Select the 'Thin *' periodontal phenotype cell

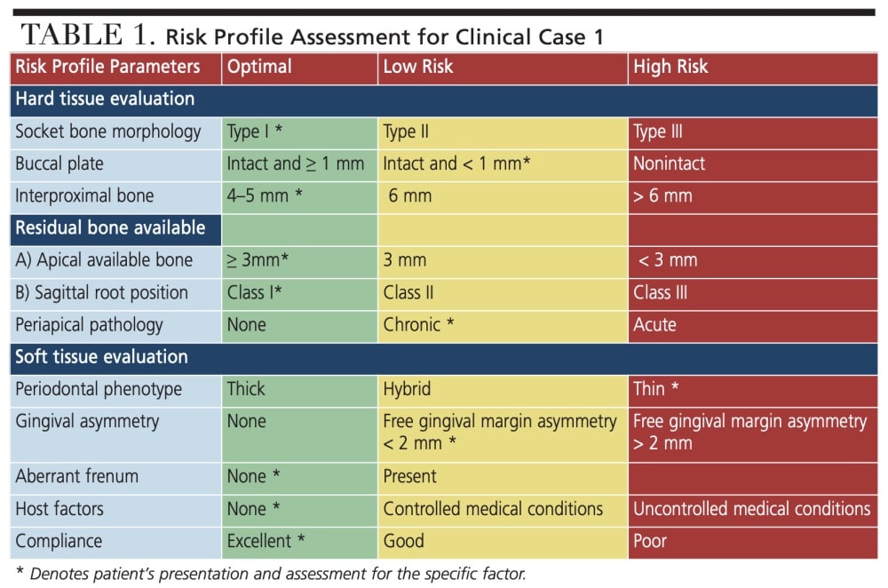pyautogui.click(x=655, y=389)
